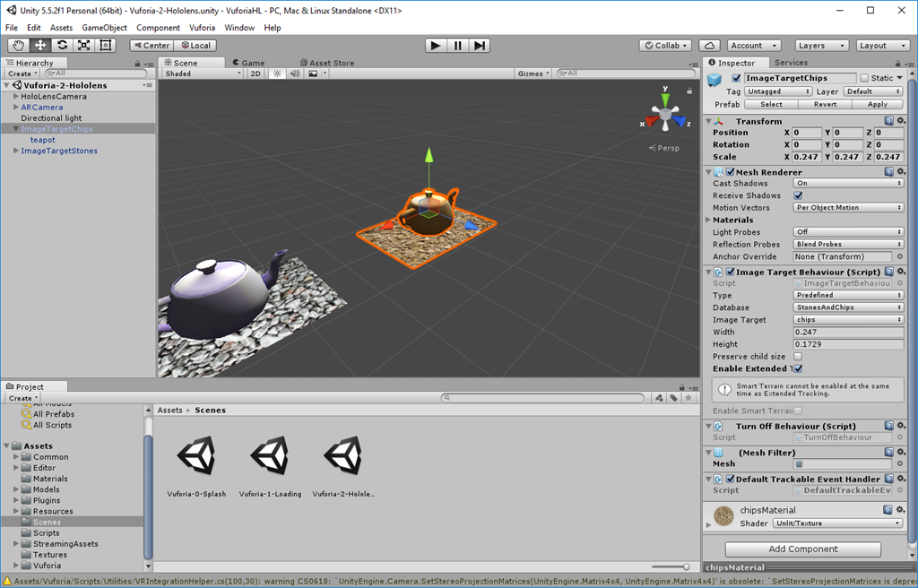Open Transform component gear menu
The height and width of the screenshot is (588, 918).
[900, 121]
